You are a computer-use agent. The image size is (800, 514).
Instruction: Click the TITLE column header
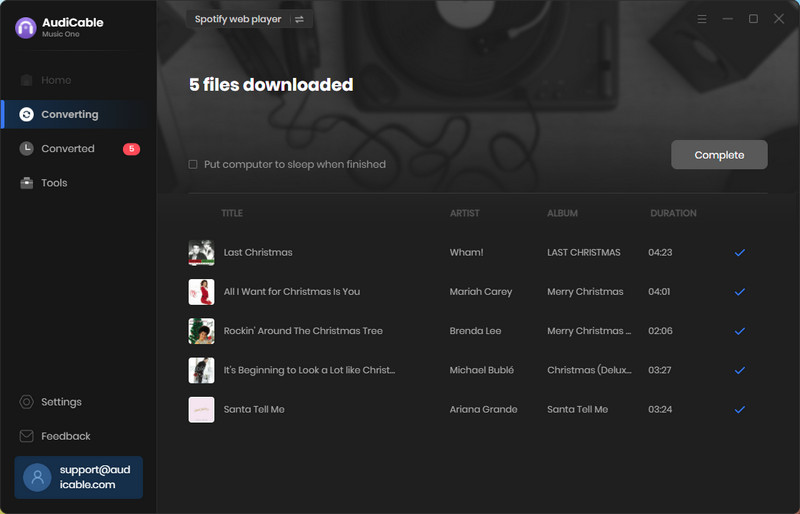point(232,213)
